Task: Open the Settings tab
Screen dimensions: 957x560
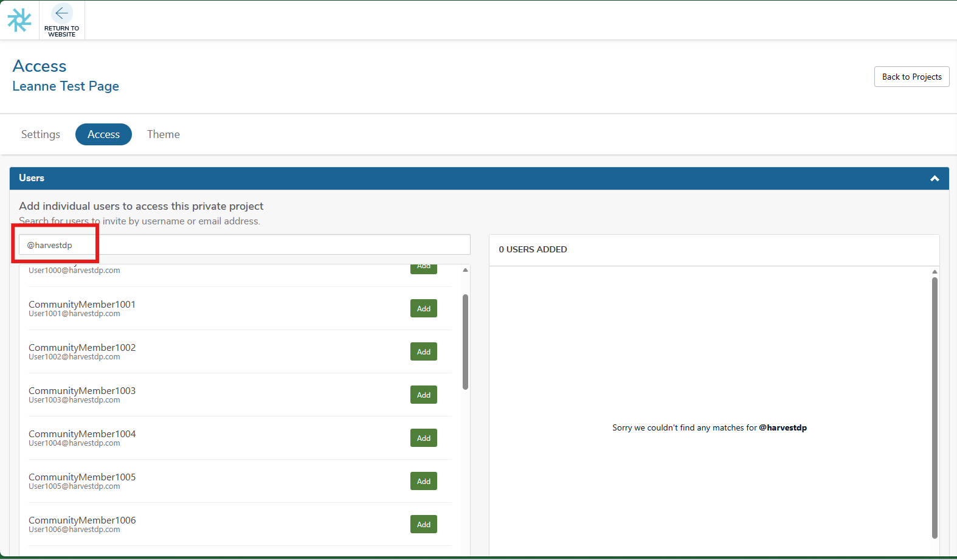Action: [x=41, y=134]
